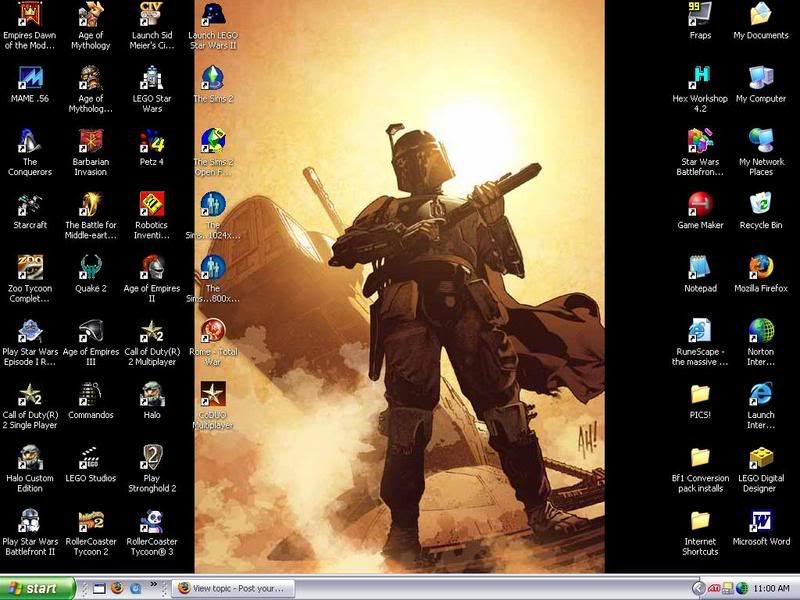This screenshot has width=800, height=600.
Task: Select the Norton Inter… icon
Action: pyautogui.click(x=761, y=342)
